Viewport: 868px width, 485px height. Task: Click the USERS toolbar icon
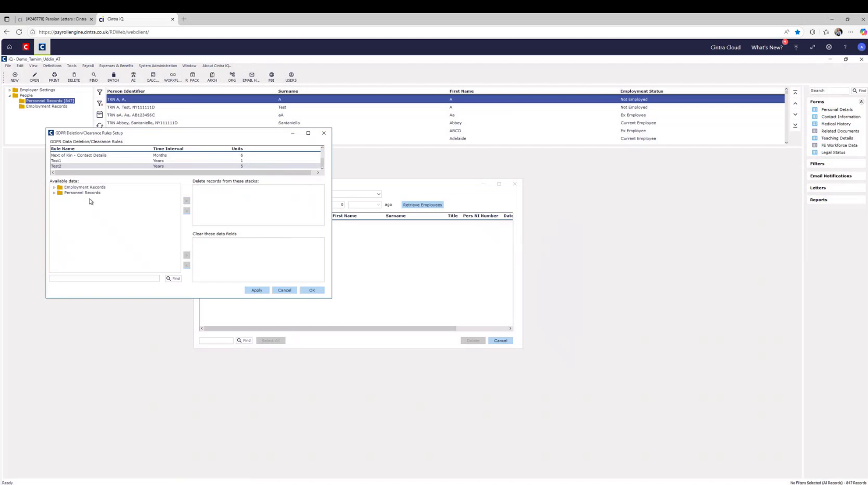[291, 77]
